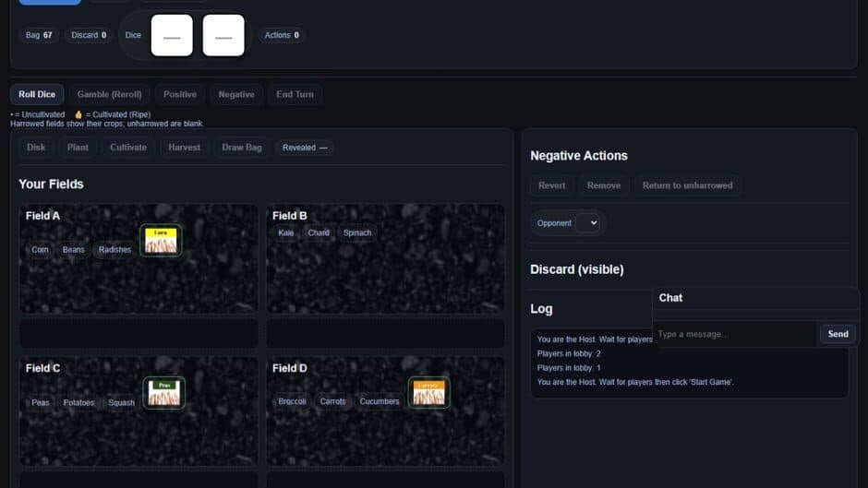Select the Kale chip in Field B
This screenshot has width=868, height=488.
click(286, 233)
